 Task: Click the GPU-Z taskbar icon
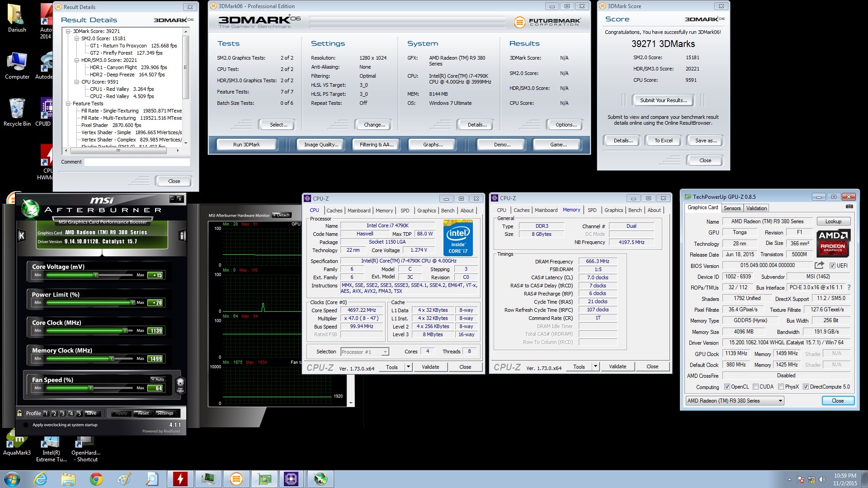(x=264, y=479)
